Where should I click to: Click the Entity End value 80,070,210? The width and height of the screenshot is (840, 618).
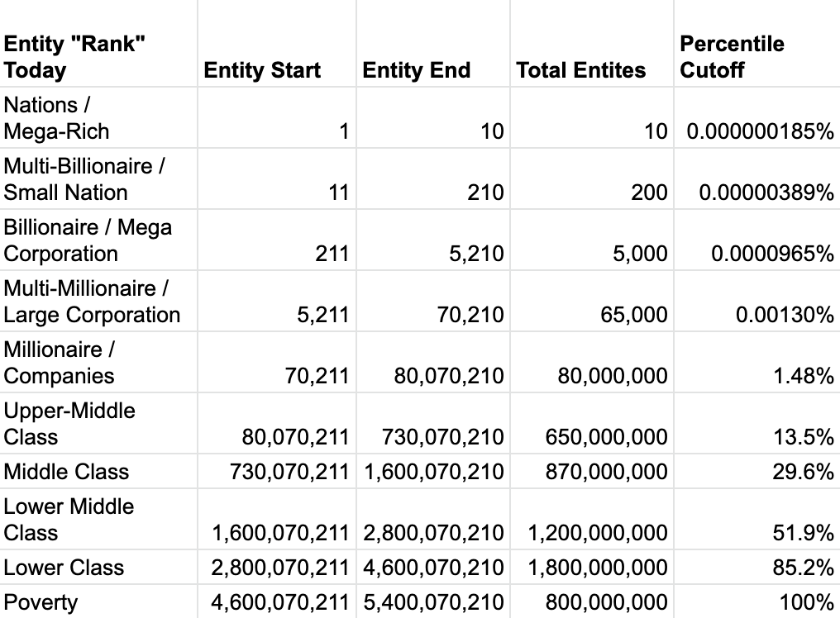pyautogui.click(x=448, y=376)
